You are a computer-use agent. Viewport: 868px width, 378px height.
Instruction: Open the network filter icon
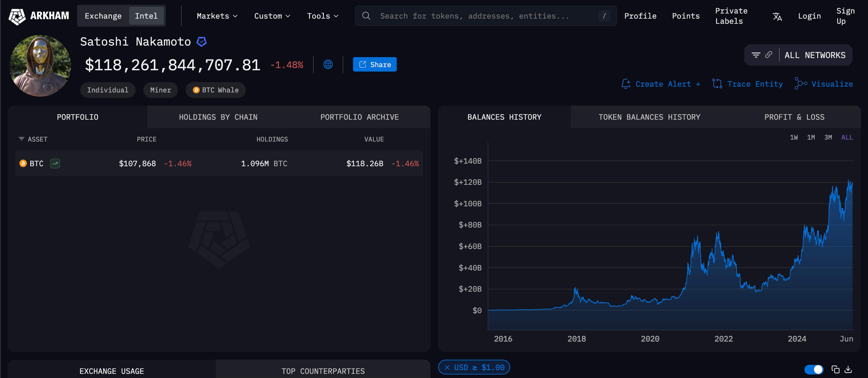tap(756, 55)
